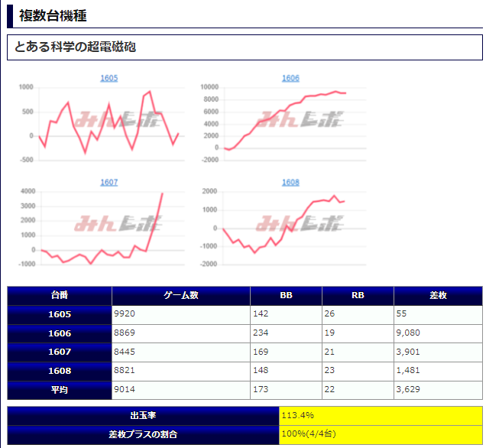Click the 1605 slump graph thumbnail
Viewport: 486px width, 448px height.
[102, 123]
